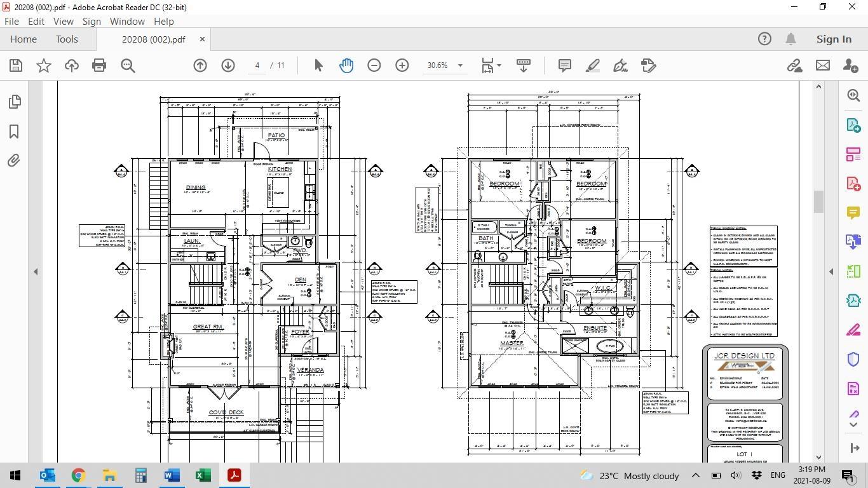Add a comment sticky note tool
This screenshot has height=488, width=868.
pos(564,65)
